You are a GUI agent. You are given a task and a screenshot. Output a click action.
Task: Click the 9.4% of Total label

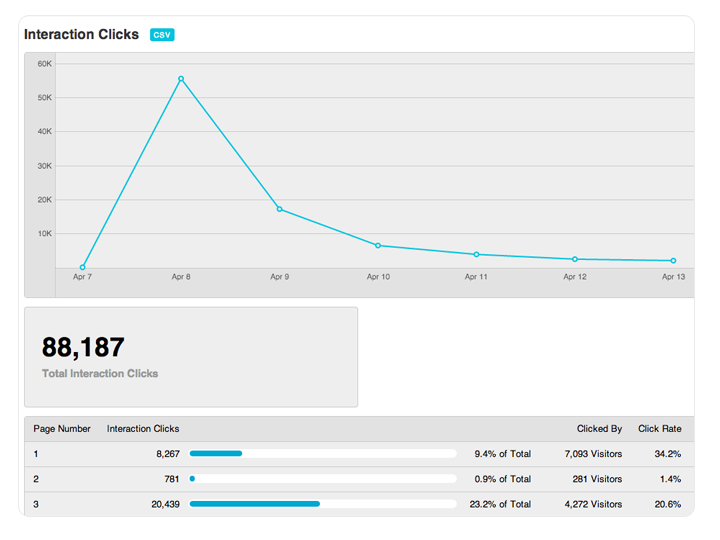coord(502,454)
